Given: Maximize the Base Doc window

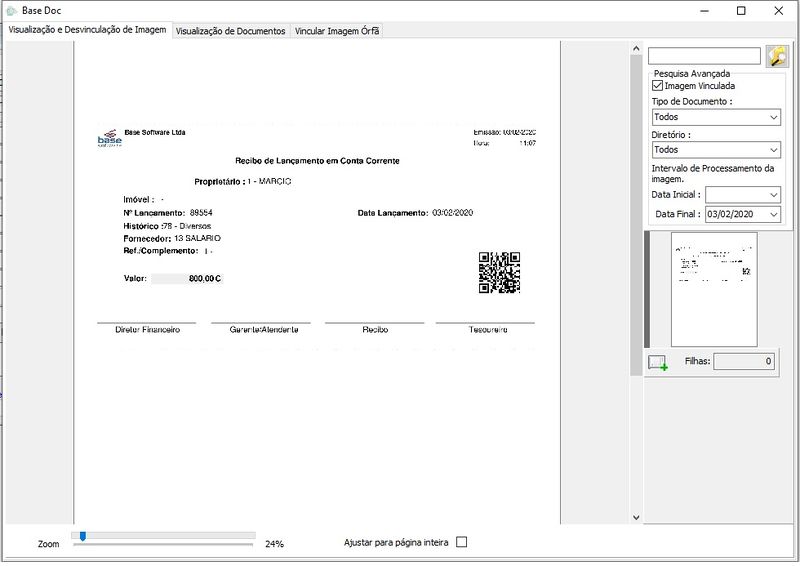Looking at the screenshot, I should click(x=741, y=11).
